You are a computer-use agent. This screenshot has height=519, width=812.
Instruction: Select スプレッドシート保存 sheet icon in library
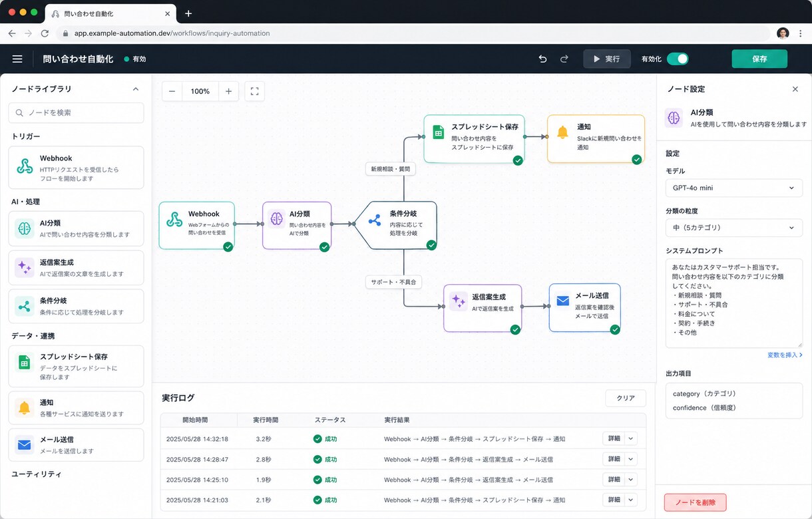(x=25, y=362)
